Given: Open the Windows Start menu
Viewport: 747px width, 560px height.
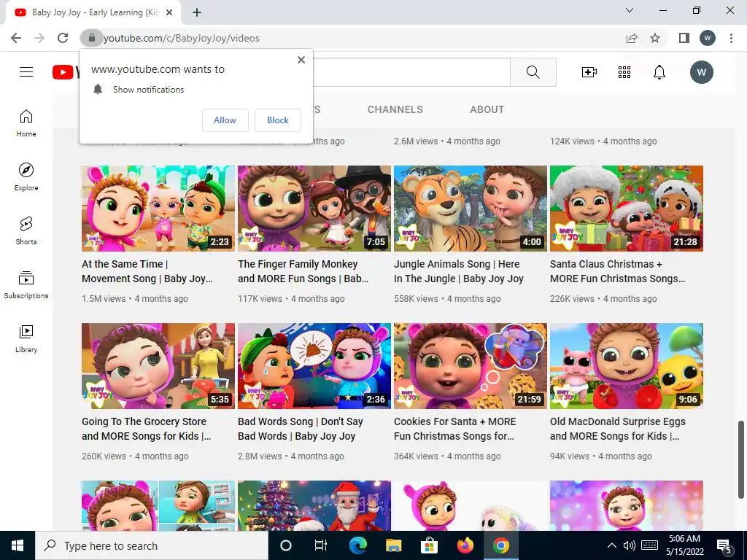Looking at the screenshot, I should (18, 545).
